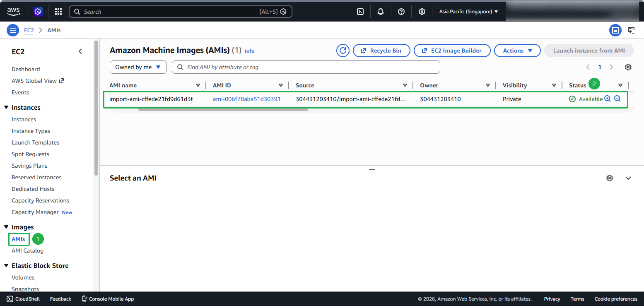Image resolution: width=644 pixels, height=306 pixels.
Task: Open Savings Plans in sidebar
Action: 29,166
